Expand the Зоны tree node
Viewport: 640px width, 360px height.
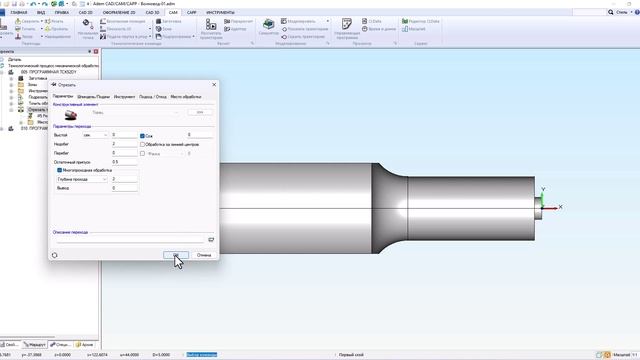click(11, 84)
